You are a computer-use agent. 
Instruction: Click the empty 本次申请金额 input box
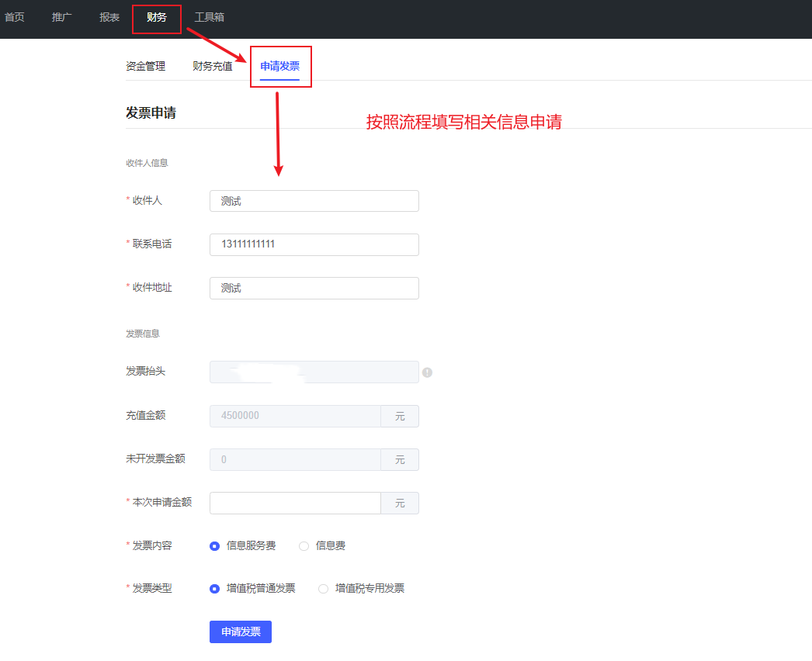[295, 503]
